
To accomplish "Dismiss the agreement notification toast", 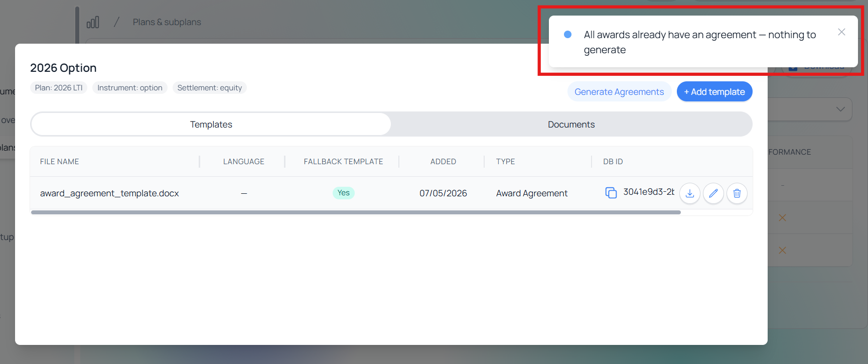I will click(x=841, y=32).
